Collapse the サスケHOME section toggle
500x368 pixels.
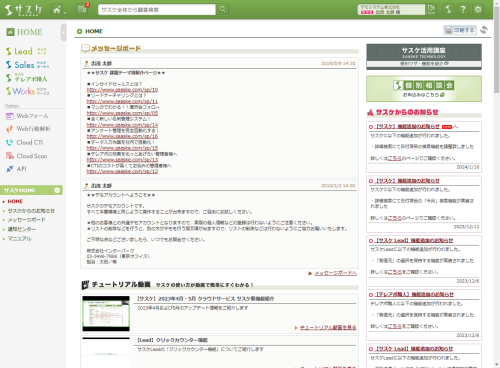tap(57, 190)
